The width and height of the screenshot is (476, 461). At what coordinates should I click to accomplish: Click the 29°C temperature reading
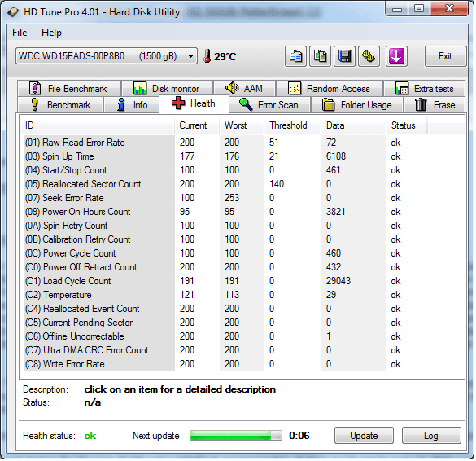(225, 56)
